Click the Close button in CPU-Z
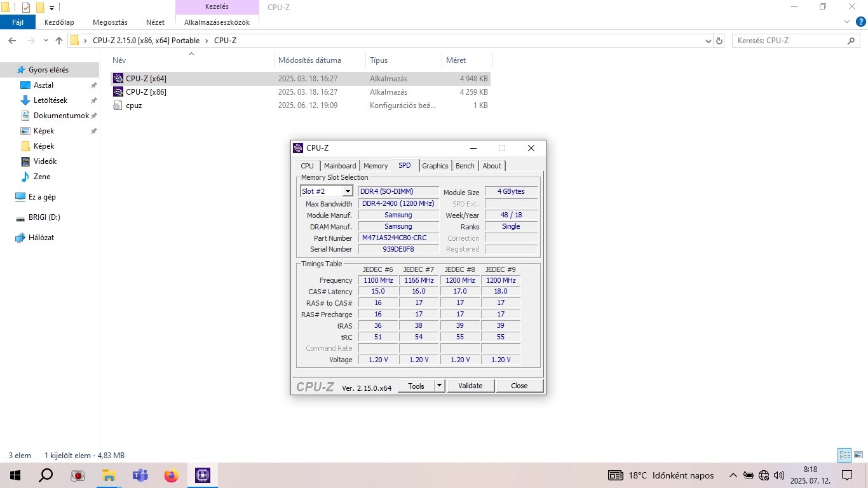The height and width of the screenshot is (488, 868). point(519,386)
